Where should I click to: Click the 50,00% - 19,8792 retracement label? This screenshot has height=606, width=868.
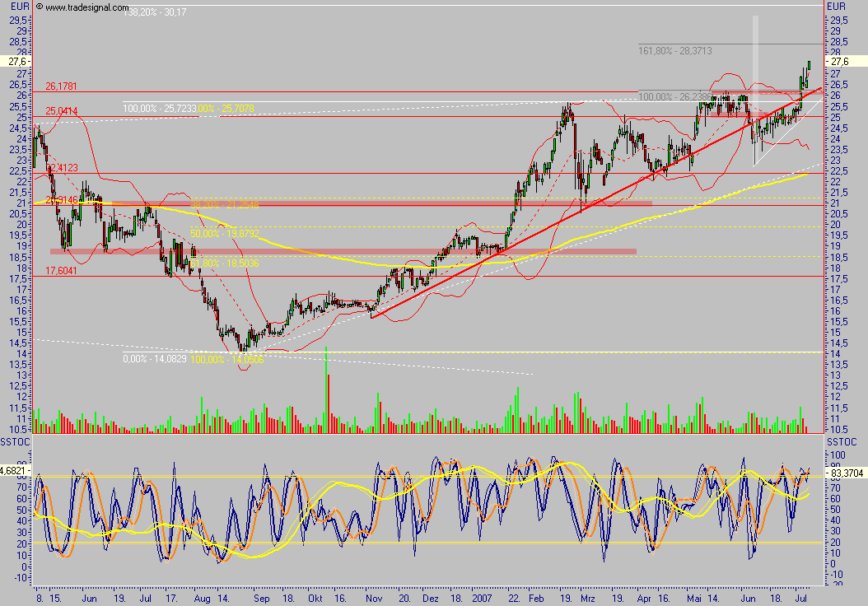[225, 234]
